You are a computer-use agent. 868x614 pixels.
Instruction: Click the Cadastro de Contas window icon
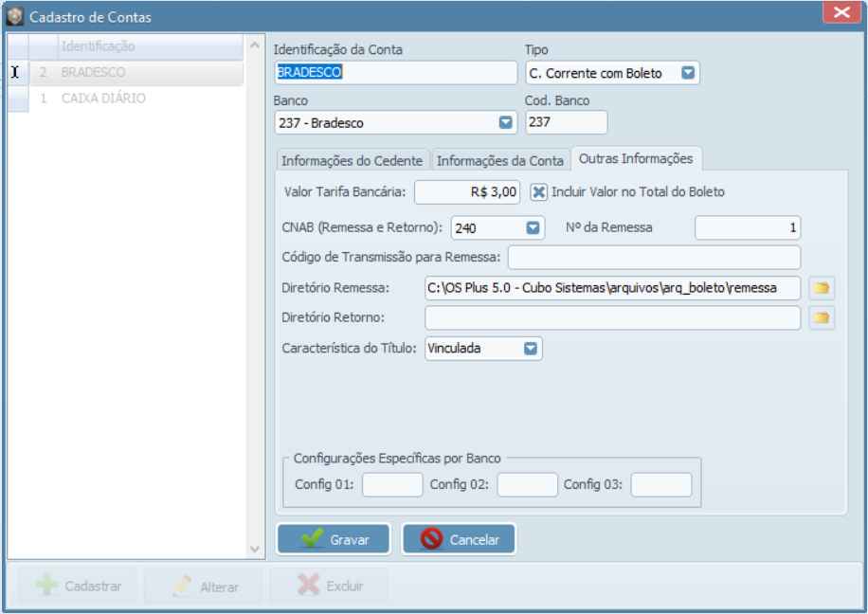coord(15,17)
